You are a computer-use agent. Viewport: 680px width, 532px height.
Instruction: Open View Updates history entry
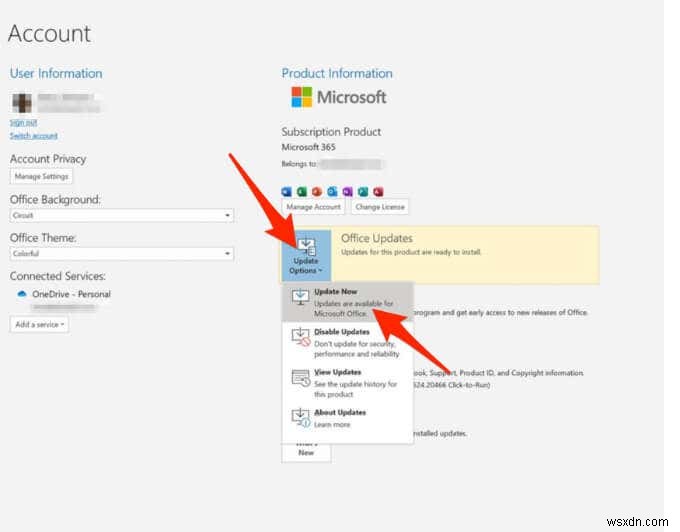[347, 383]
